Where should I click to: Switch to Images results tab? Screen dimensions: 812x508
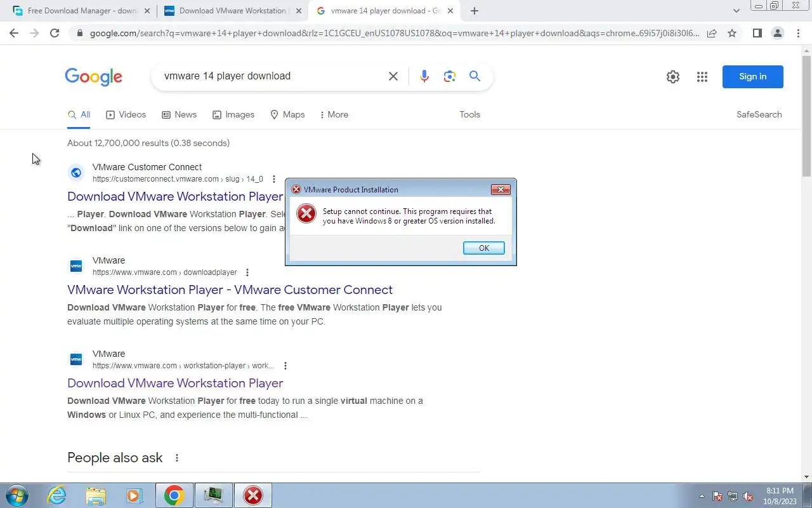[233, 115]
